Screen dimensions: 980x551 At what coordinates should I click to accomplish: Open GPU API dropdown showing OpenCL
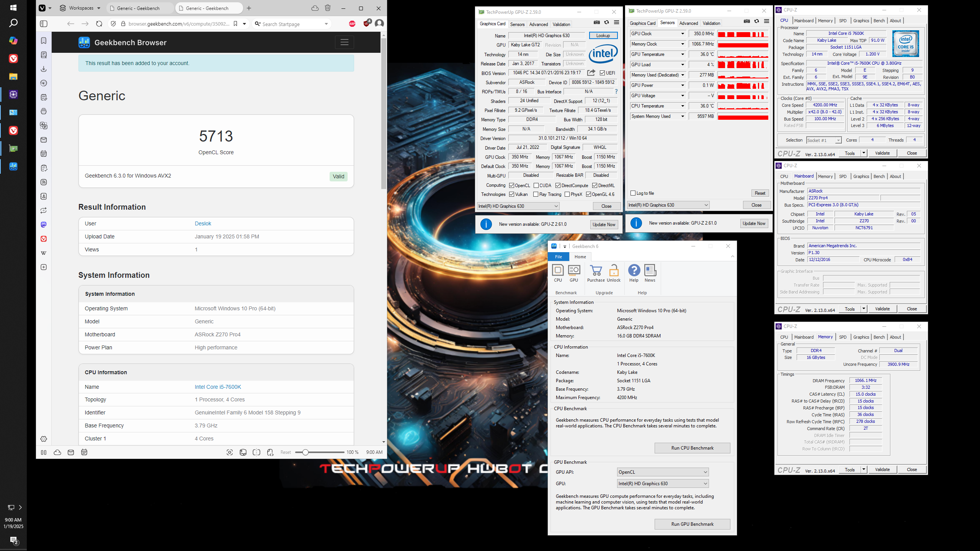(663, 472)
